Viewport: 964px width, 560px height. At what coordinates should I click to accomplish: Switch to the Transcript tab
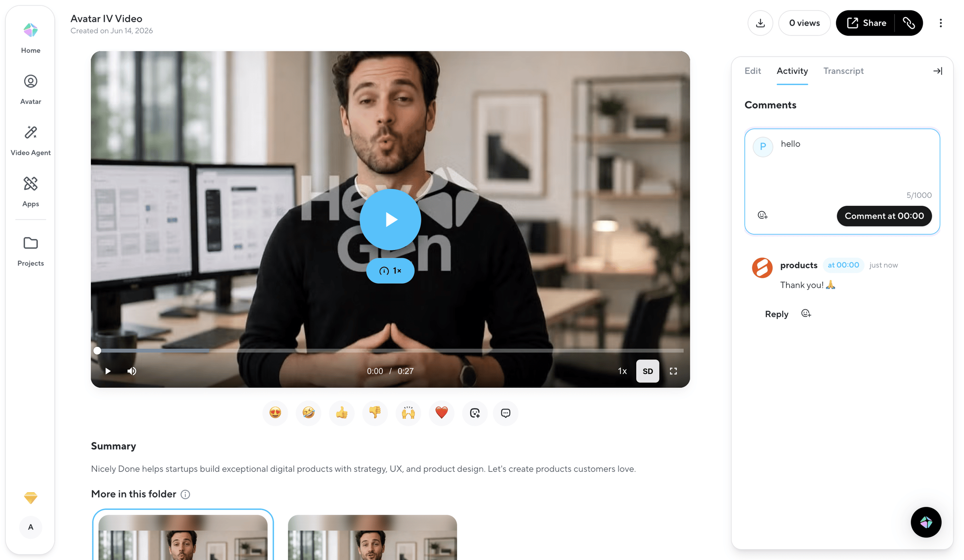coord(843,71)
